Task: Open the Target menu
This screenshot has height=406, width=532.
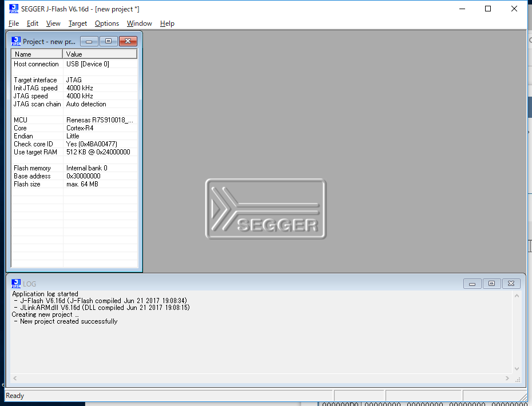Action: [77, 23]
